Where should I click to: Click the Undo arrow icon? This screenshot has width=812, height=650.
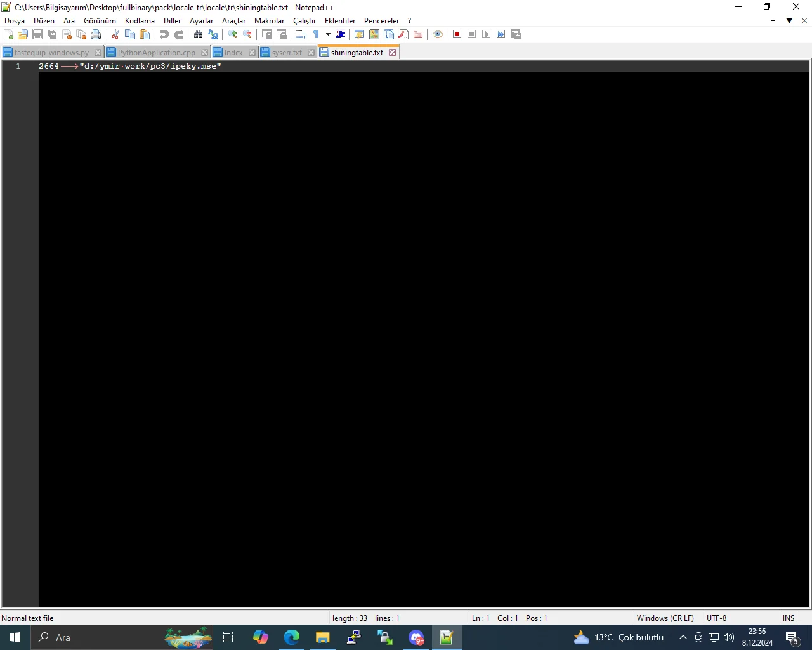tap(164, 34)
